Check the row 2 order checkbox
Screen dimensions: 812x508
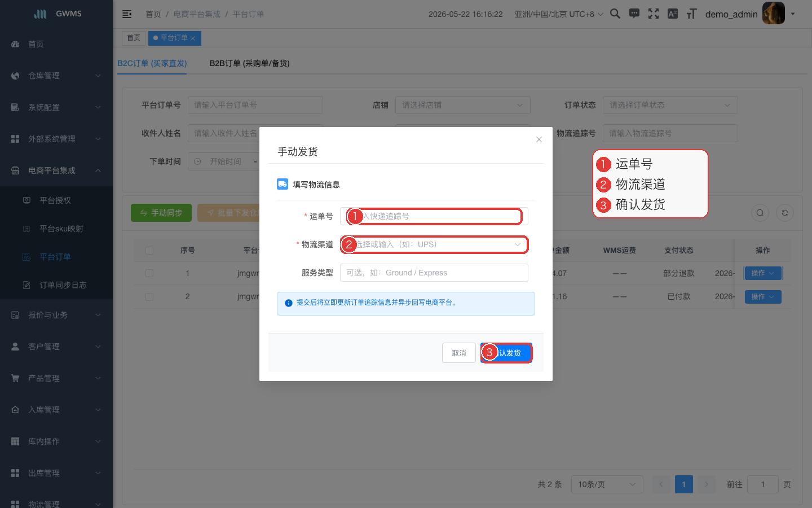pyautogui.click(x=149, y=296)
